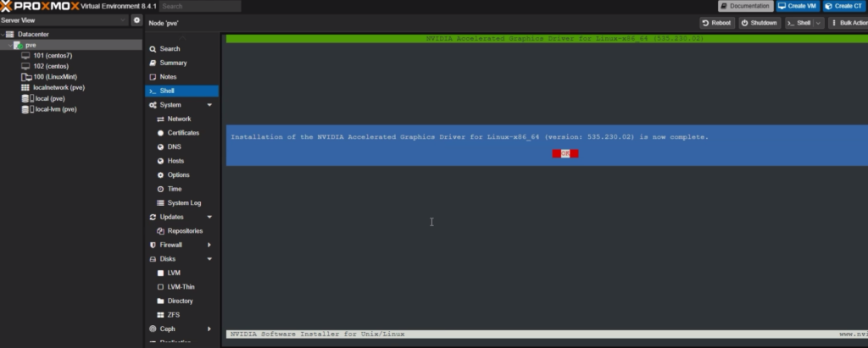Click the Network arrows icon
This screenshot has width=868, height=348.
(x=160, y=119)
